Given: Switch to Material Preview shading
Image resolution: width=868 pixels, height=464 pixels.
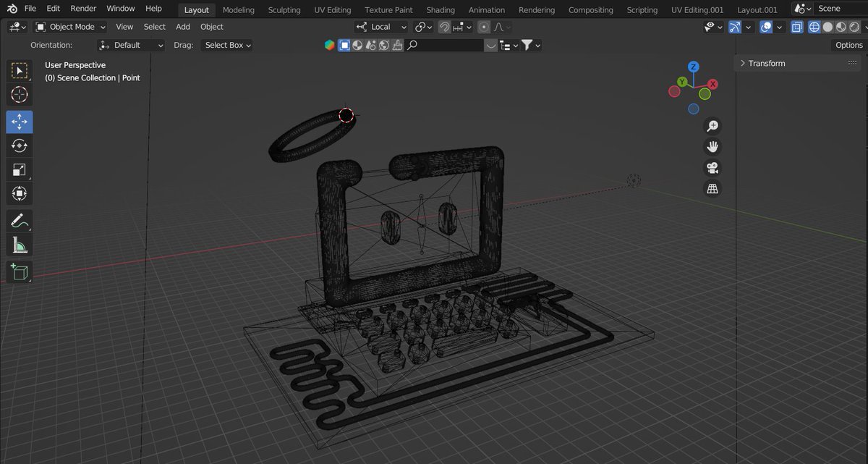Looking at the screenshot, I should coord(841,27).
